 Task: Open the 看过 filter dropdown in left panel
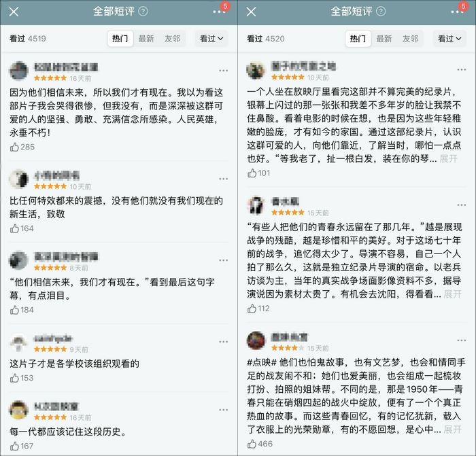tap(211, 39)
